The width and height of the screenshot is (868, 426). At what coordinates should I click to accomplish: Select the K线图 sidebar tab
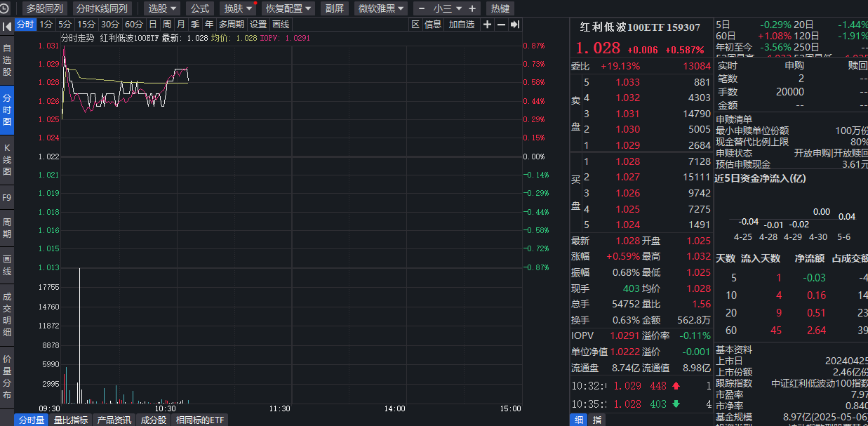pos(6,159)
